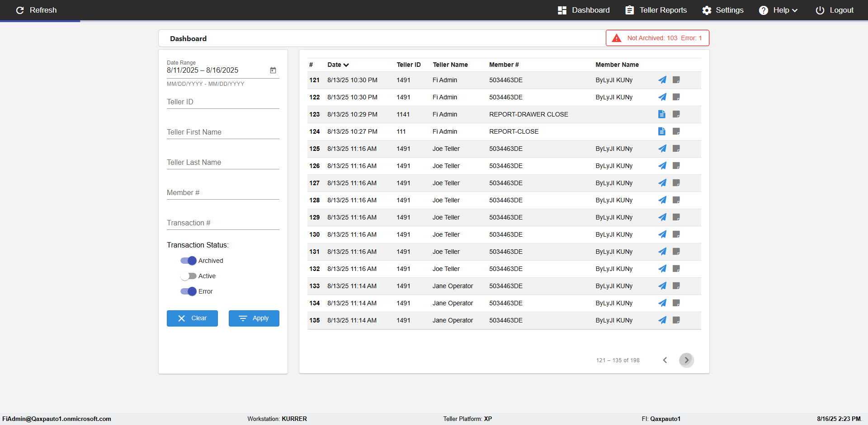
Task: Select the Teller ID column header
Action: [x=409, y=65]
